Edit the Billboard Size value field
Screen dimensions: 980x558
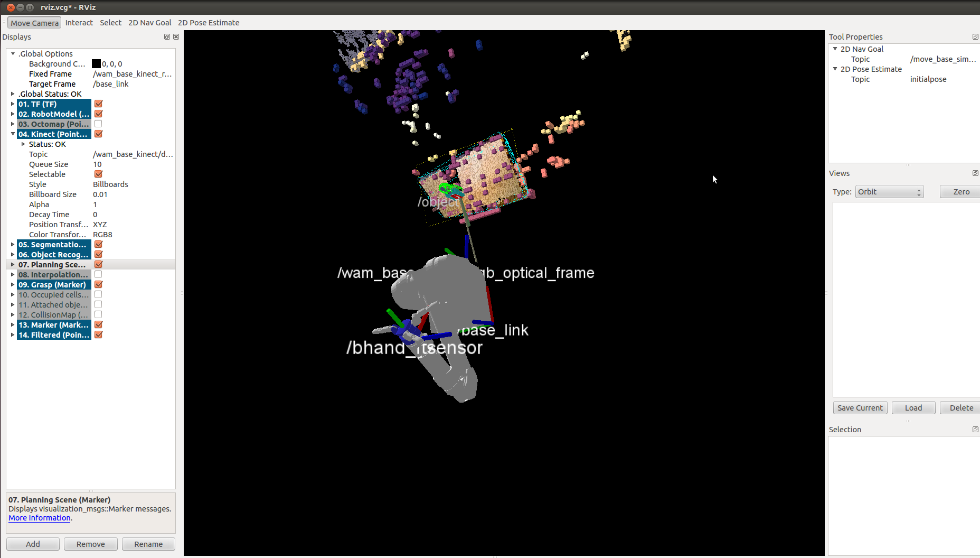coord(132,194)
